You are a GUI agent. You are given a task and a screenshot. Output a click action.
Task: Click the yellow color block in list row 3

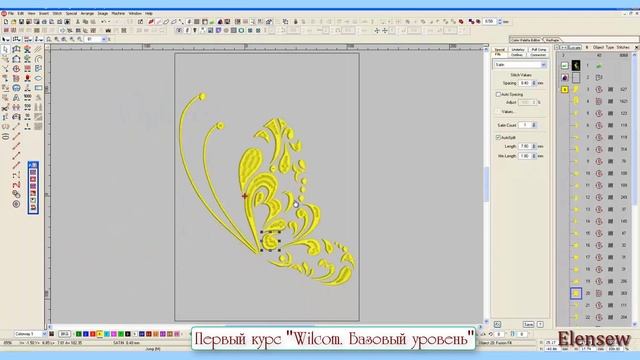click(x=564, y=89)
